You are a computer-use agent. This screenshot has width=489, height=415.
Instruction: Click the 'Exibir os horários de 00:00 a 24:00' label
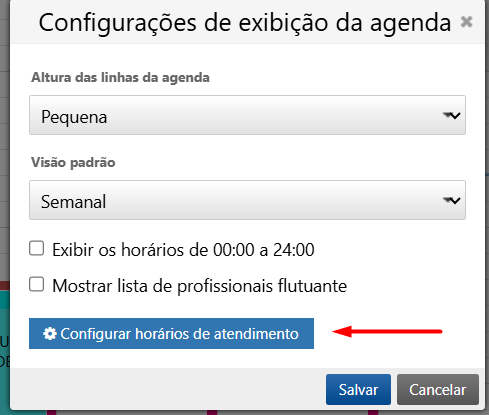(183, 250)
